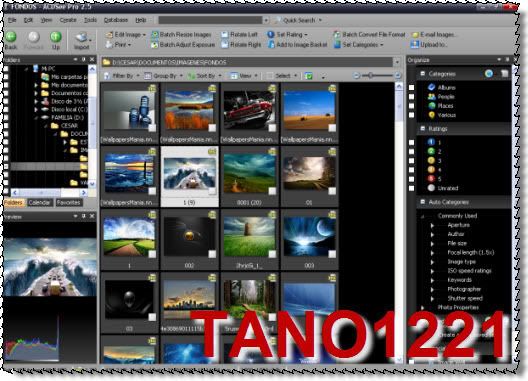528x381 pixels.
Task: Open Batch Convert File Format tool
Action: (369, 34)
